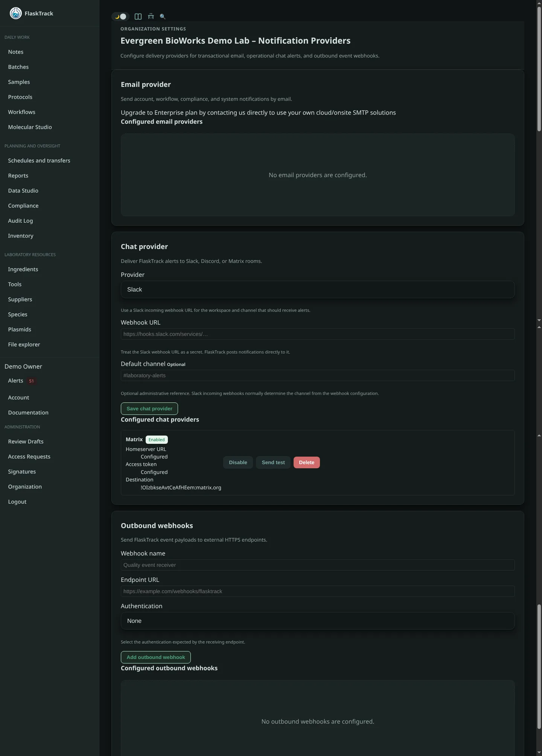Screen dimensions: 542x756
Task: Open the Batches page
Action: [x=18, y=67]
